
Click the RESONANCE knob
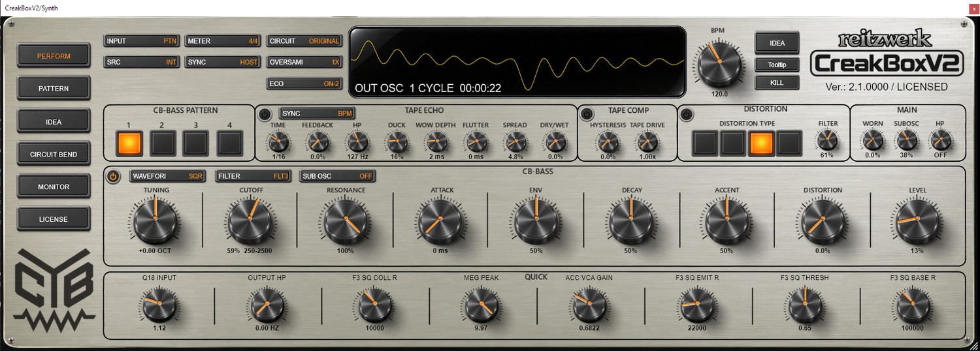click(x=346, y=219)
